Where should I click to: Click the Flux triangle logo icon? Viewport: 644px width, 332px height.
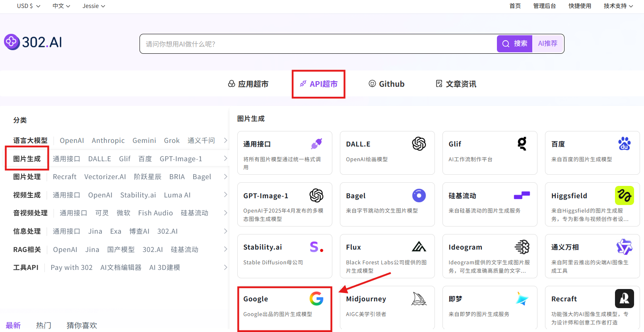[419, 247]
